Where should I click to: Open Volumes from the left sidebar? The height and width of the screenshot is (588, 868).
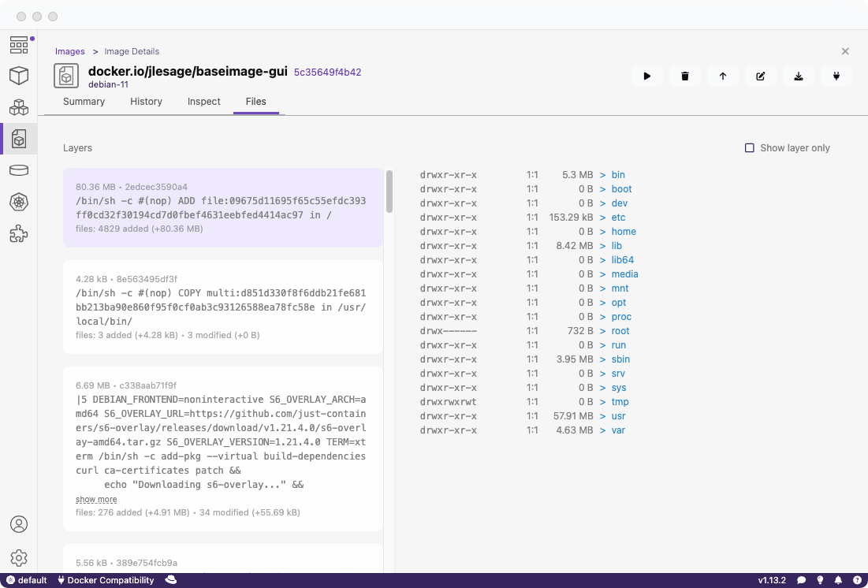[x=19, y=170]
